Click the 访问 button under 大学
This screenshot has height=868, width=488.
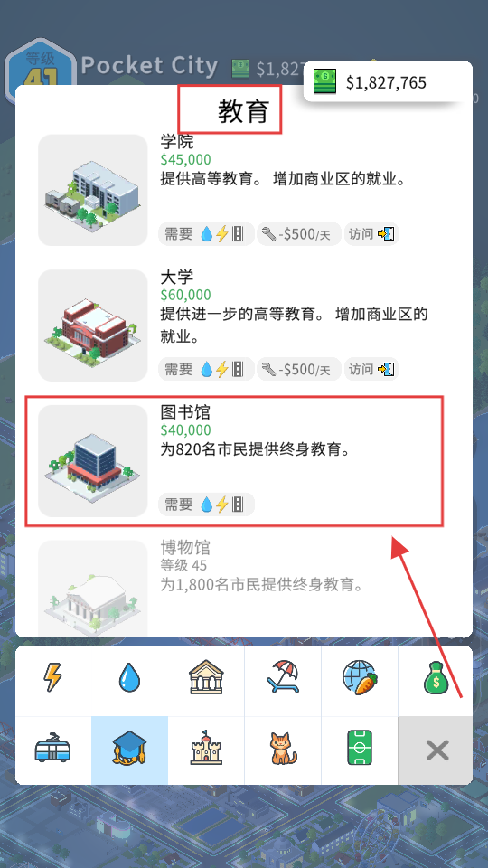(x=371, y=369)
